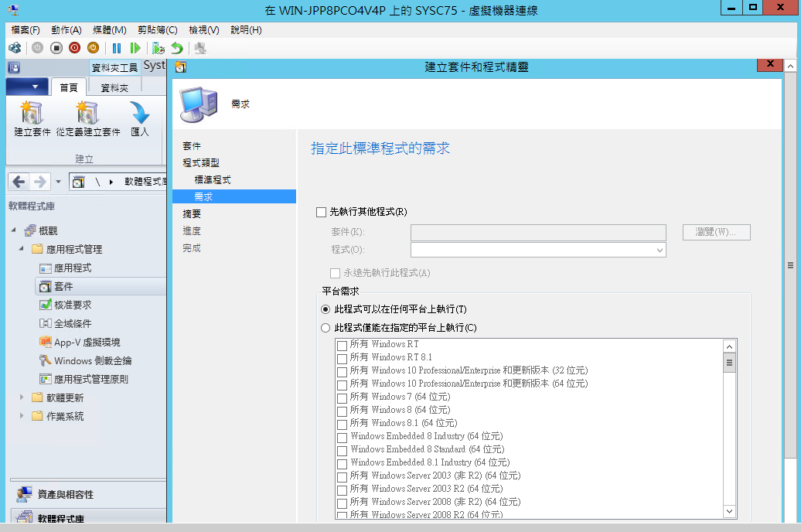Click the Checkpoint icon in VM toolbar

pyautogui.click(x=158, y=48)
